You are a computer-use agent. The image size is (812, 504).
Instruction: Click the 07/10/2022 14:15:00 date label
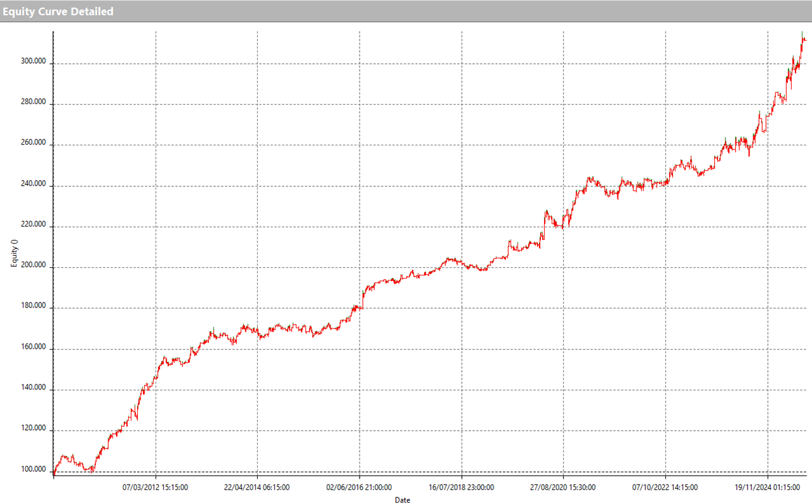tap(665, 488)
